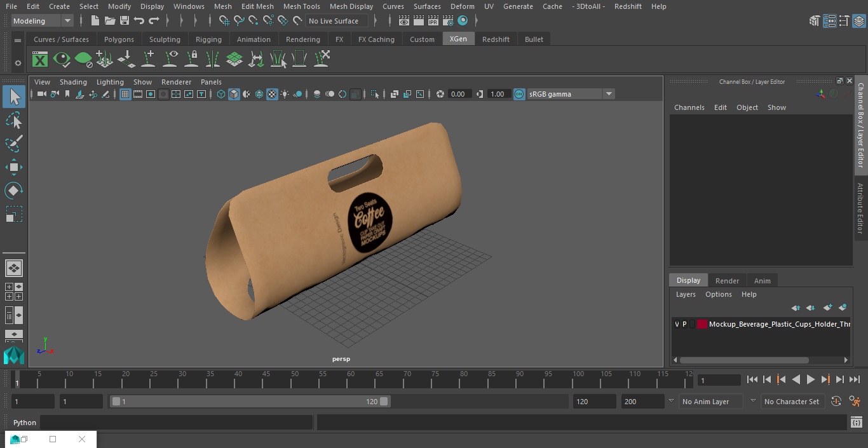The image size is (868, 448).
Task: Switch to the Polygons shelf tab
Action: click(119, 39)
